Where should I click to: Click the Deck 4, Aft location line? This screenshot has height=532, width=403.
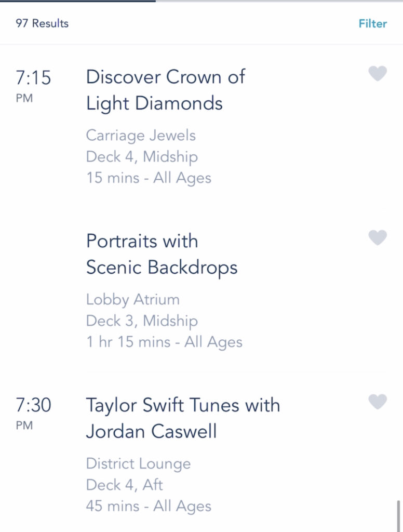(x=124, y=485)
